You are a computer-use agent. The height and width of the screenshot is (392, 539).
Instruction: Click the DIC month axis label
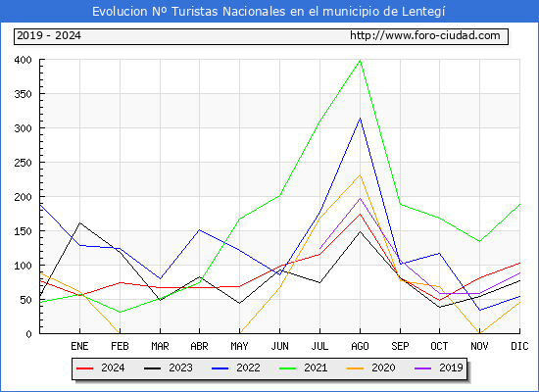click(x=519, y=346)
